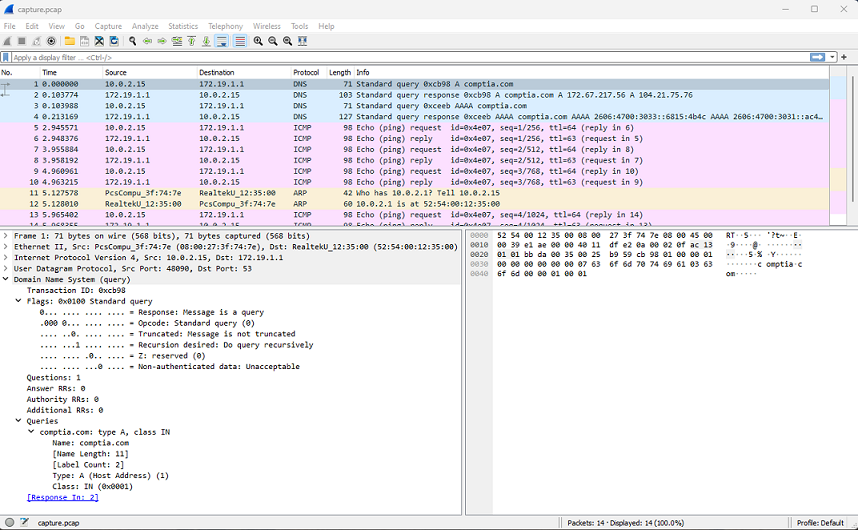858x530 pixels.
Task: Go forward in packet history
Action: (162, 41)
